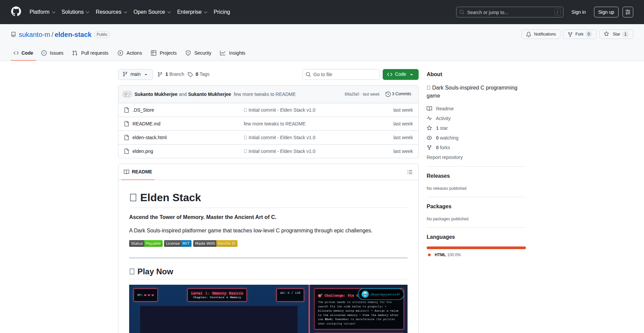Star the elden-stack repository
The height and width of the screenshot is (333, 644).
616,34
